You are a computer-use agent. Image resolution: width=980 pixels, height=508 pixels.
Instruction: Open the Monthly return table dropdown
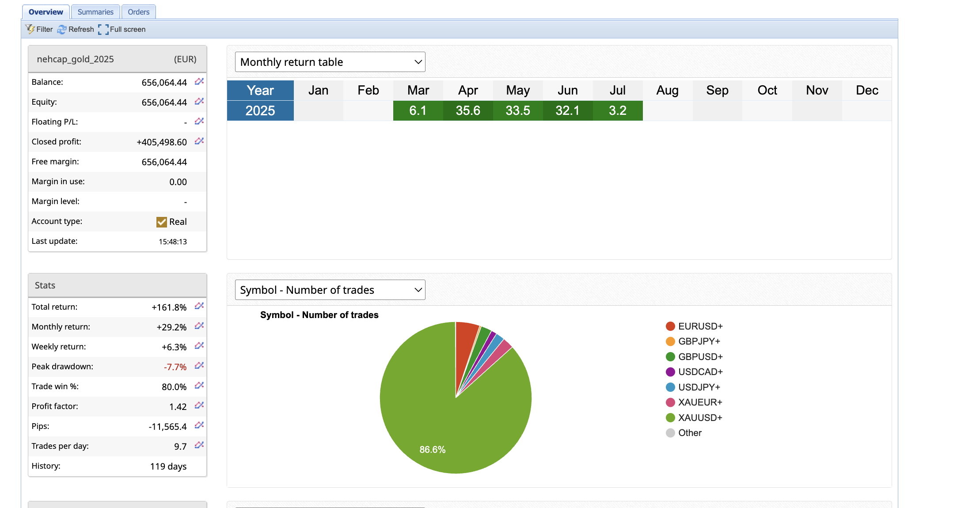point(330,62)
